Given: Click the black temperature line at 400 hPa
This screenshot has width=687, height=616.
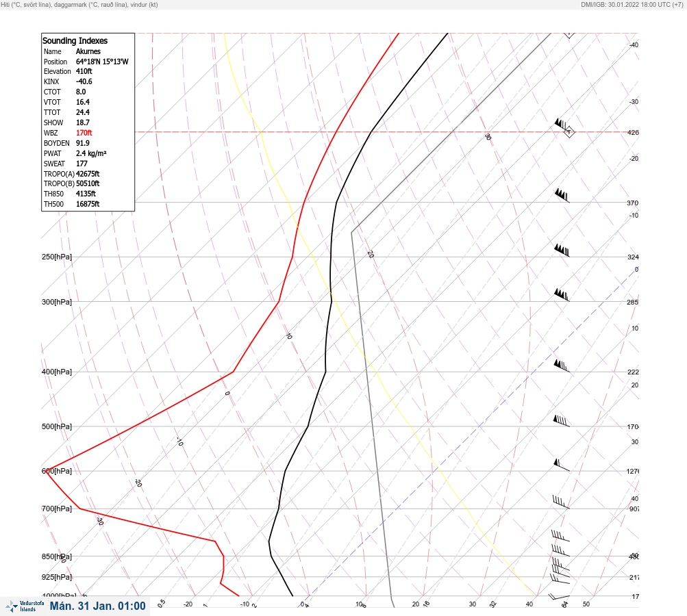Looking at the screenshot, I should click(x=325, y=372).
